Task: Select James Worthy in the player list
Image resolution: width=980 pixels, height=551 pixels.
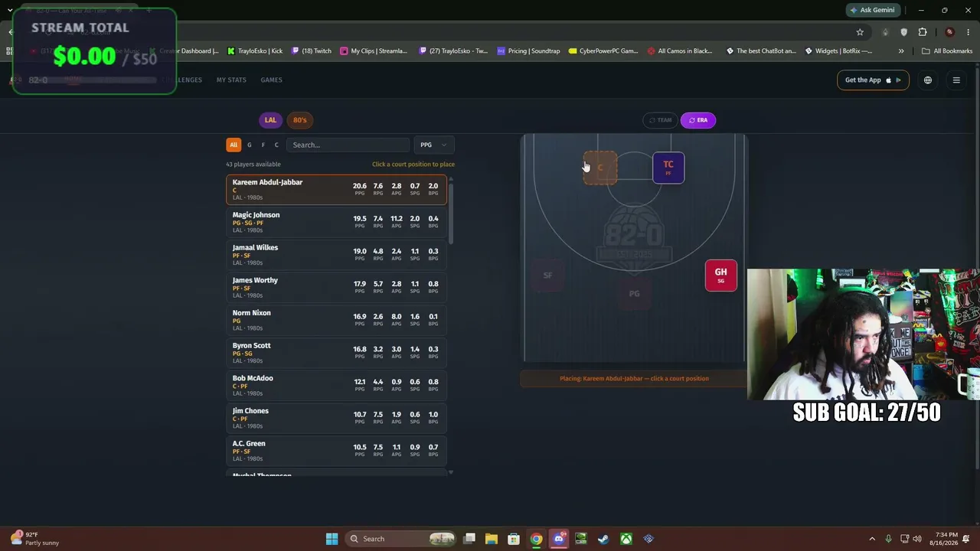Action: [336, 288]
